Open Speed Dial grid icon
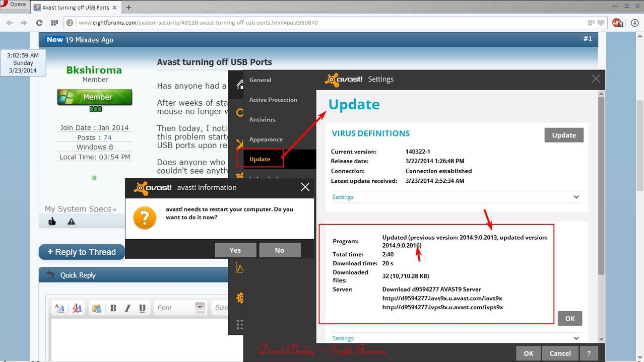Image resolution: width=644 pixels, height=362 pixels. pos(54,23)
